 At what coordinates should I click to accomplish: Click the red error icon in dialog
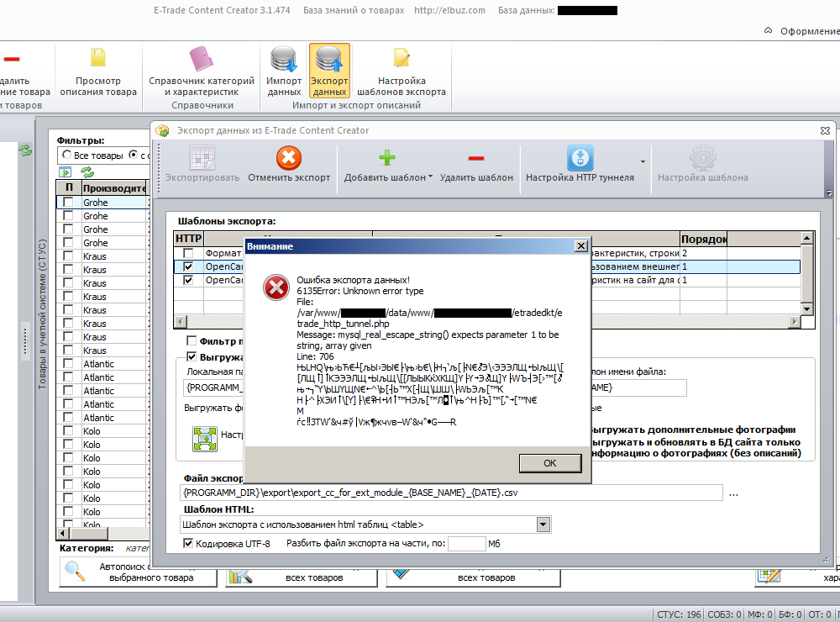[x=276, y=288]
